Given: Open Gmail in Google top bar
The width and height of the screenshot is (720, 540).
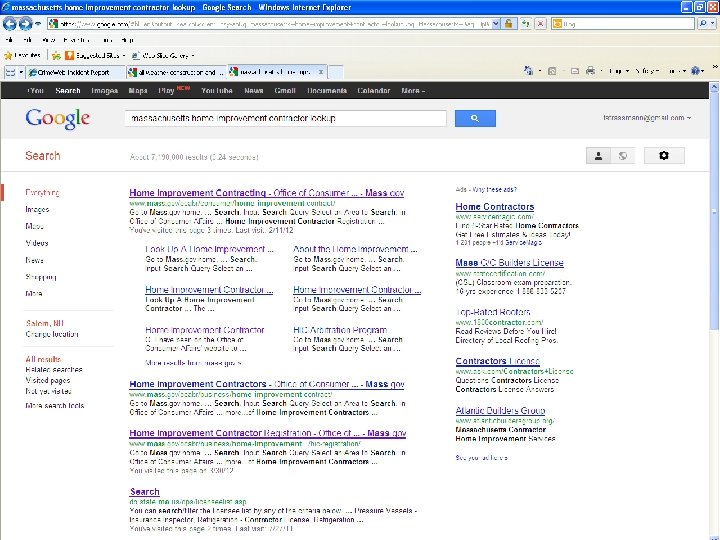Looking at the screenshot, I should (x=285, y=90).
